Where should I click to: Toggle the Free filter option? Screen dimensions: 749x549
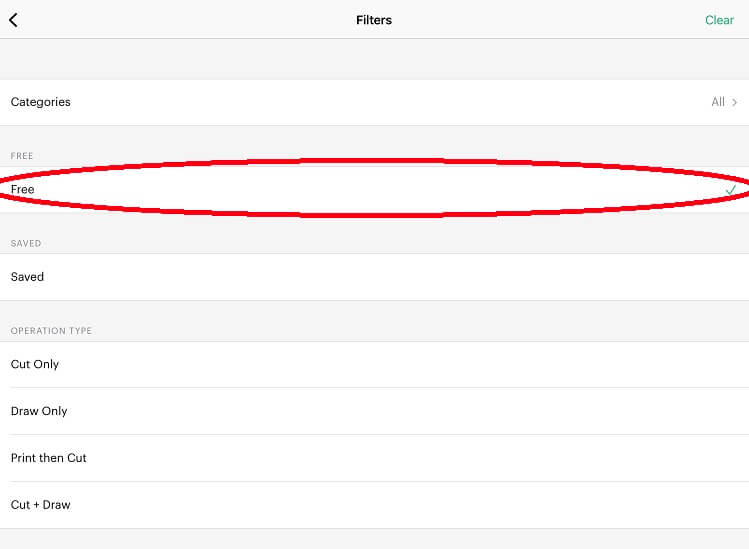[x=374, y=189]
